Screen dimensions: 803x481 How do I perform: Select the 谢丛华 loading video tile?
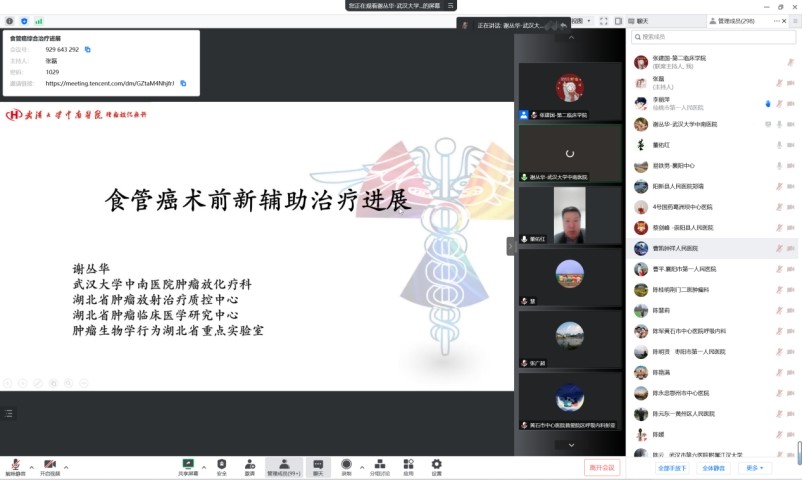click(570, 153)
